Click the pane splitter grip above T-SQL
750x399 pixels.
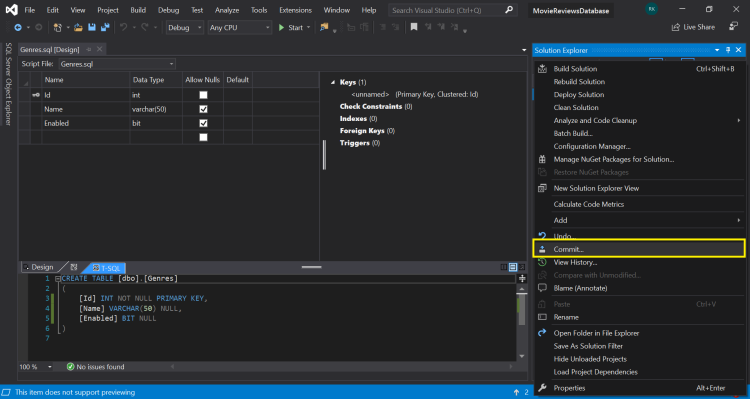pos(311,266)
